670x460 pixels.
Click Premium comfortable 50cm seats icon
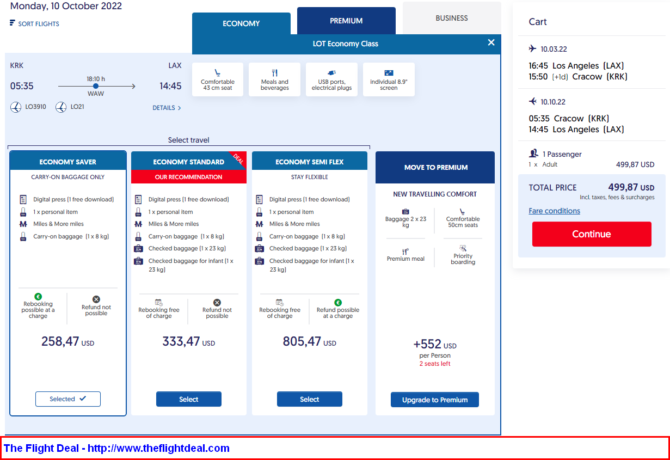462,211
